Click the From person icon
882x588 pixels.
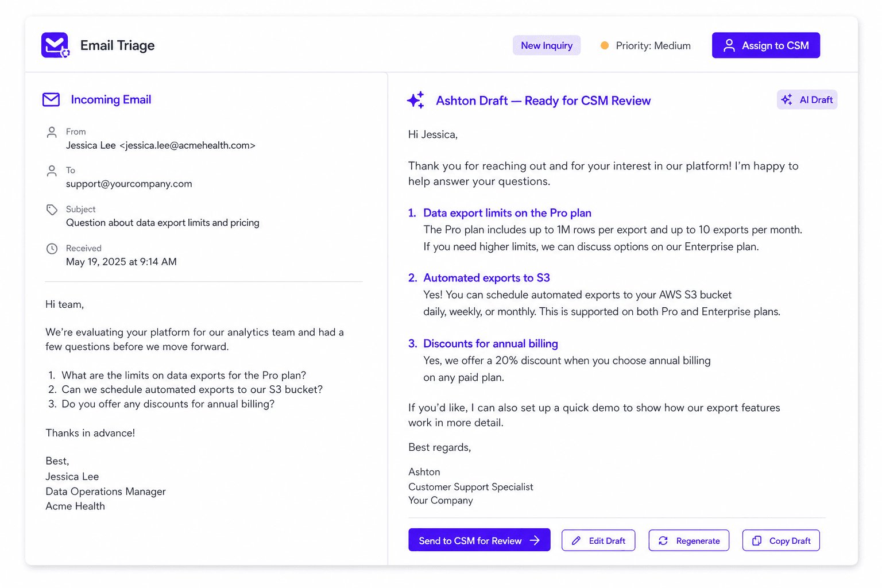pos(52,132)
